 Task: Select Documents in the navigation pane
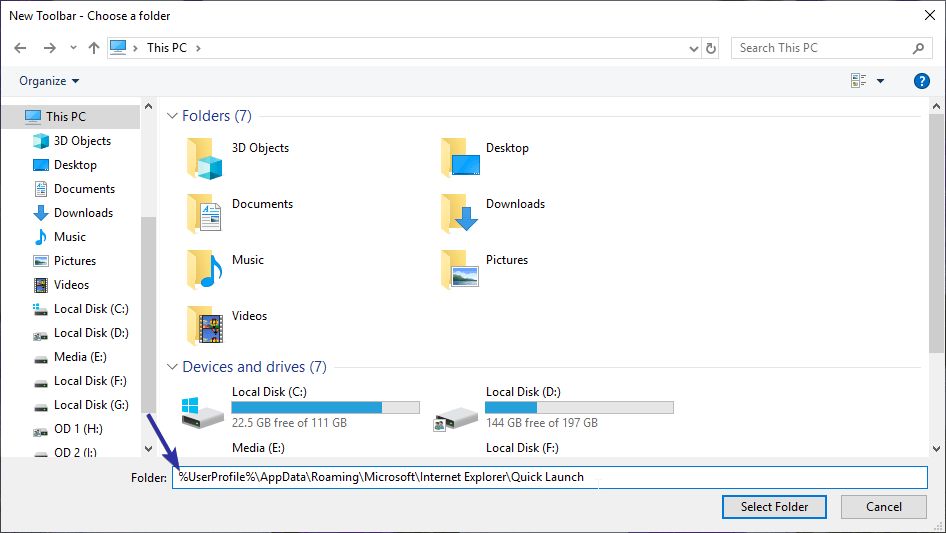[83, 189]
